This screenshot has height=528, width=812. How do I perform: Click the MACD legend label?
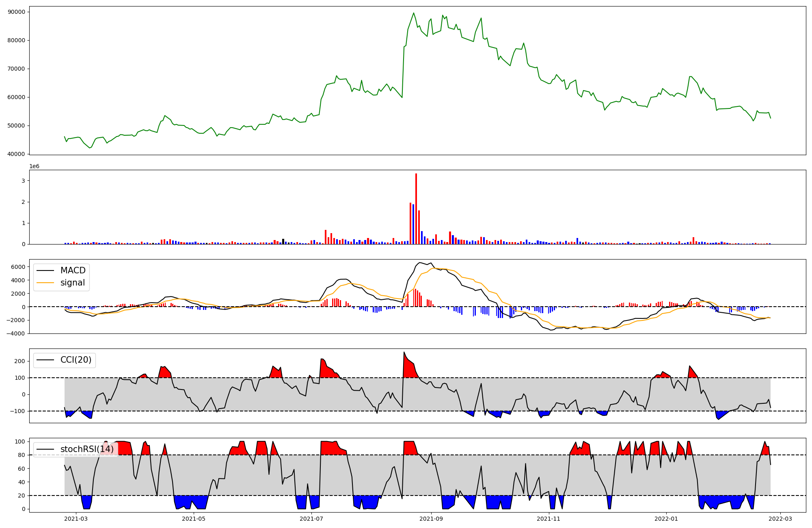coord(73,270)
